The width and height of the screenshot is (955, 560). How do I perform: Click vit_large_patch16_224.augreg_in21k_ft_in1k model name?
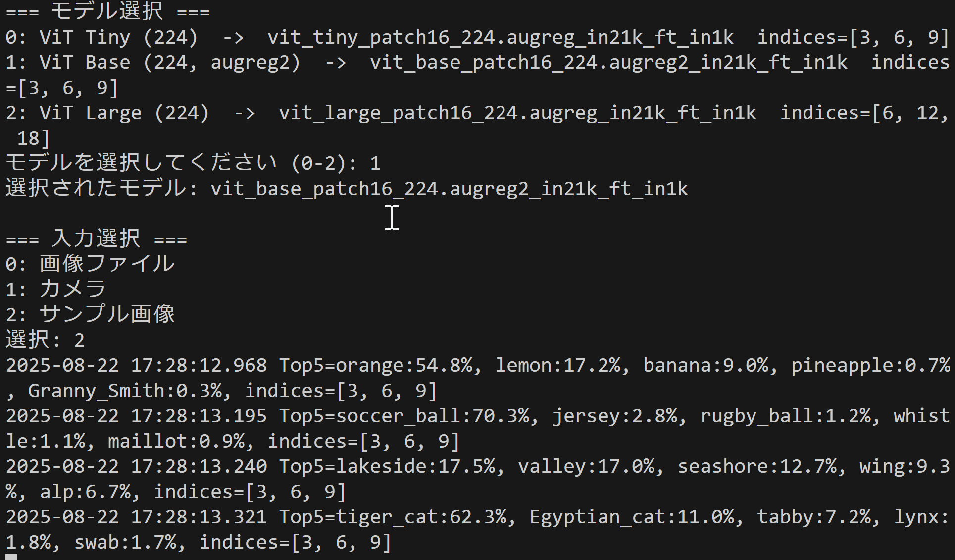pos(518,113)
